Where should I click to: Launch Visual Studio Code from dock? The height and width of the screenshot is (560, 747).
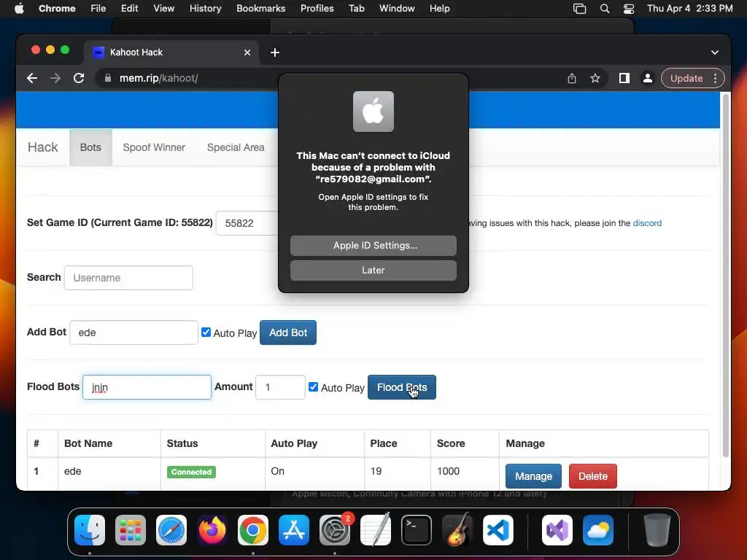498,530
